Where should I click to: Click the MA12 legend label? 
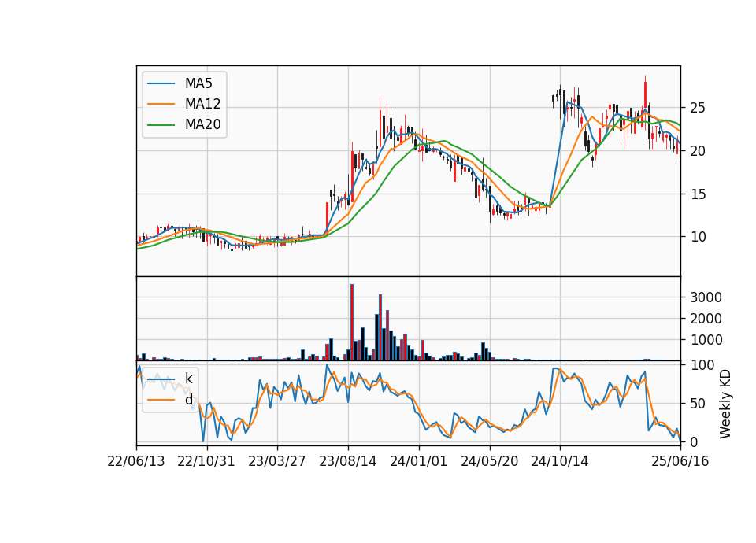[x=202, y=104]
